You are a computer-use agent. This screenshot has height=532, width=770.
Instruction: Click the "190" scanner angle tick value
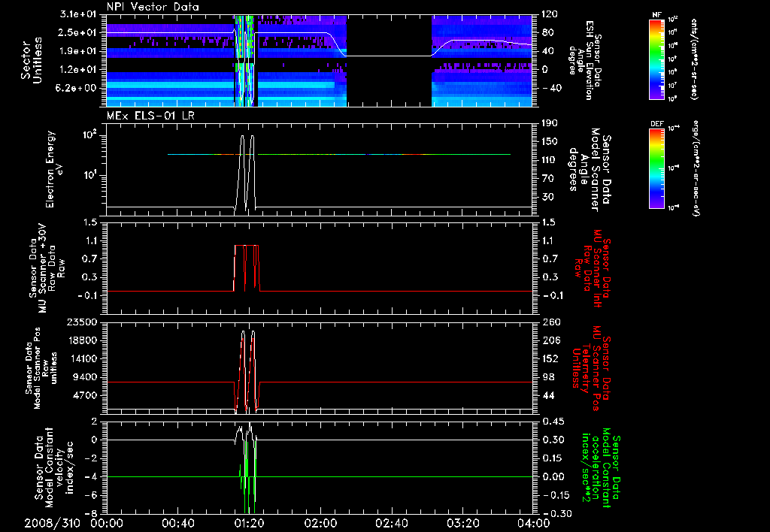pyautogui.click(x=550, y=123)
